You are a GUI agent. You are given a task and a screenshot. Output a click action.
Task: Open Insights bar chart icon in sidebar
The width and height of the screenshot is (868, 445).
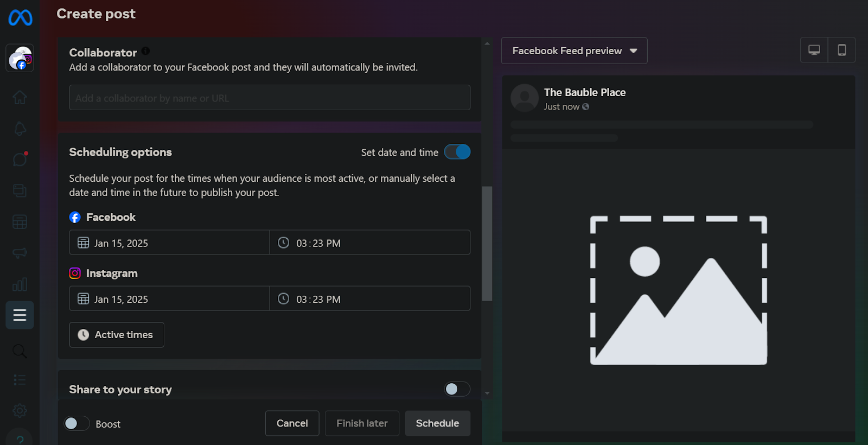coord(20,284)
